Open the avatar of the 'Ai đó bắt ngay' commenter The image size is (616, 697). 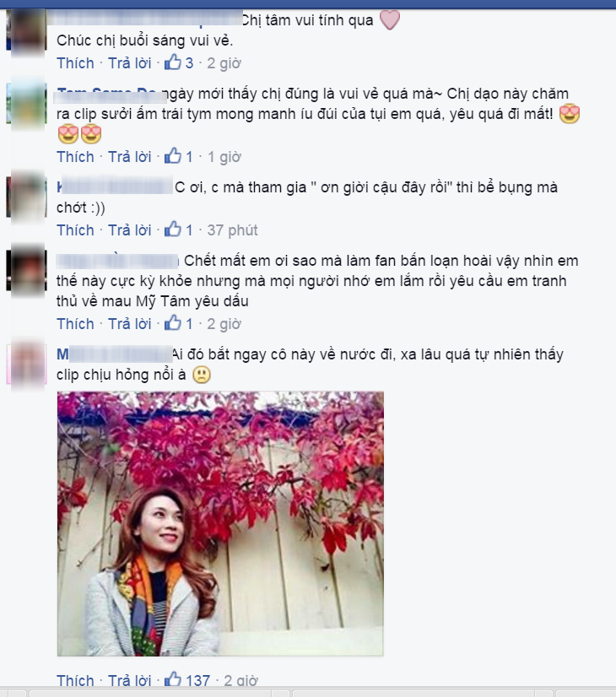(27, 364)
